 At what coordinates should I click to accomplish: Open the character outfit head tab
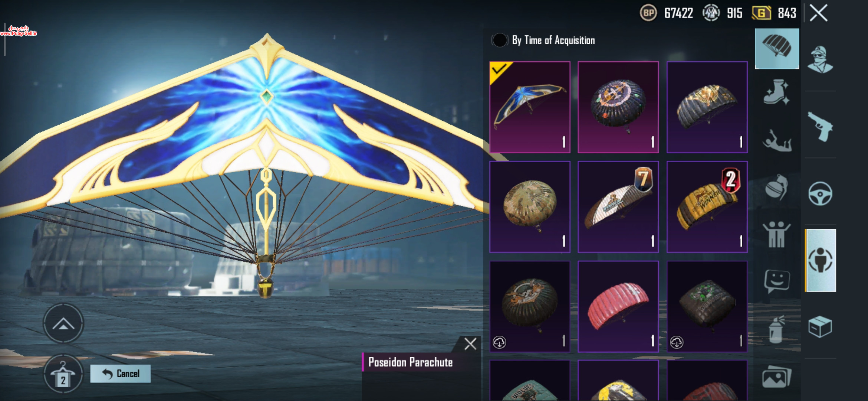point(820,59)
